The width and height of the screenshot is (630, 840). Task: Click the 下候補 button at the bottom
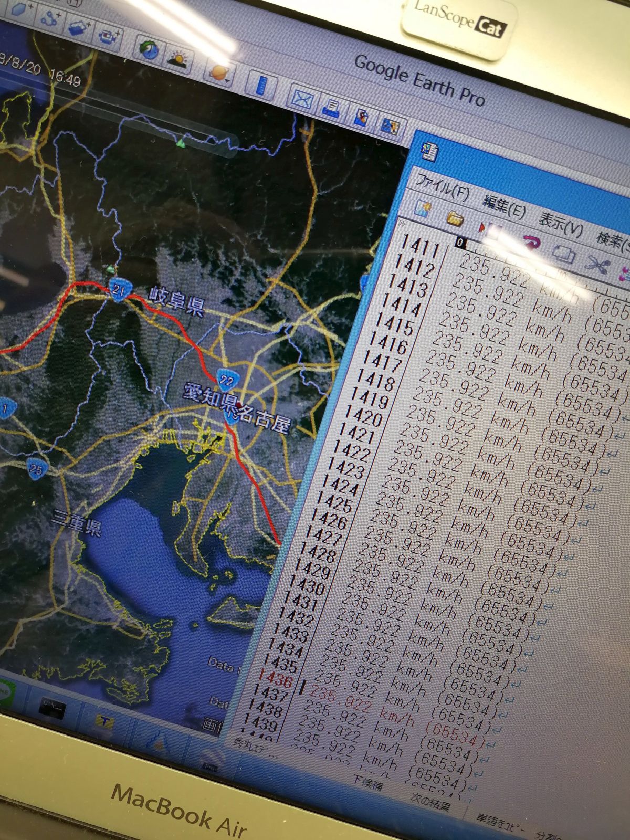[368, 783]
